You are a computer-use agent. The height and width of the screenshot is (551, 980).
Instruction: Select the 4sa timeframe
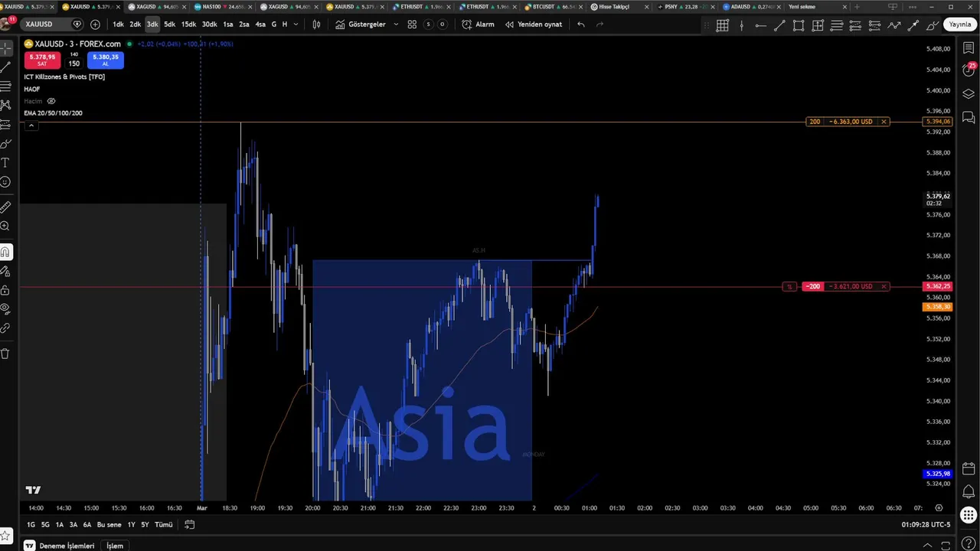click(x=260, y=24)
